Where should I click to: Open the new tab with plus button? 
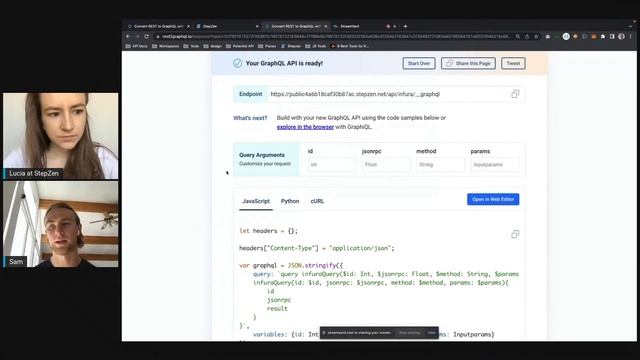tap(405, 26)
